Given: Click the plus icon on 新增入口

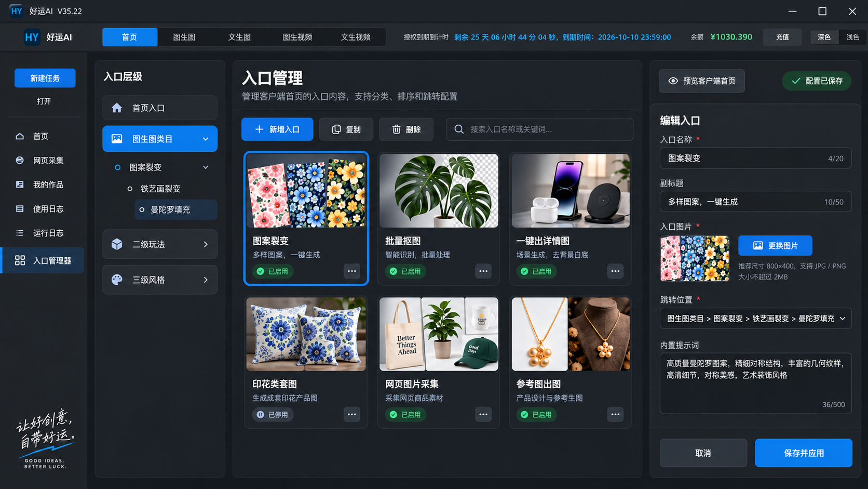Looking at the screenshot, I should (x=259, y=129).
